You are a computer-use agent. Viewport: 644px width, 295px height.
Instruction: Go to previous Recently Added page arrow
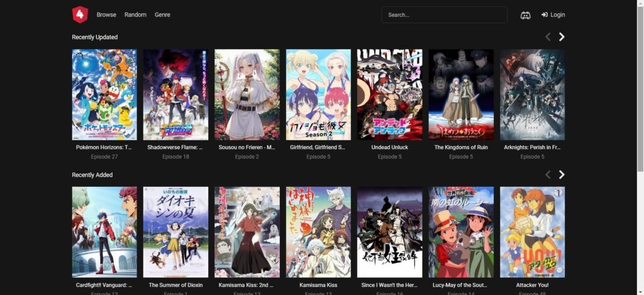tap(548, 175)
